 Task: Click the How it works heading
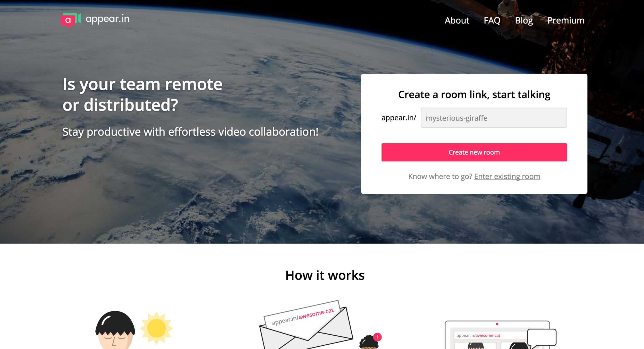click(325, 275)
